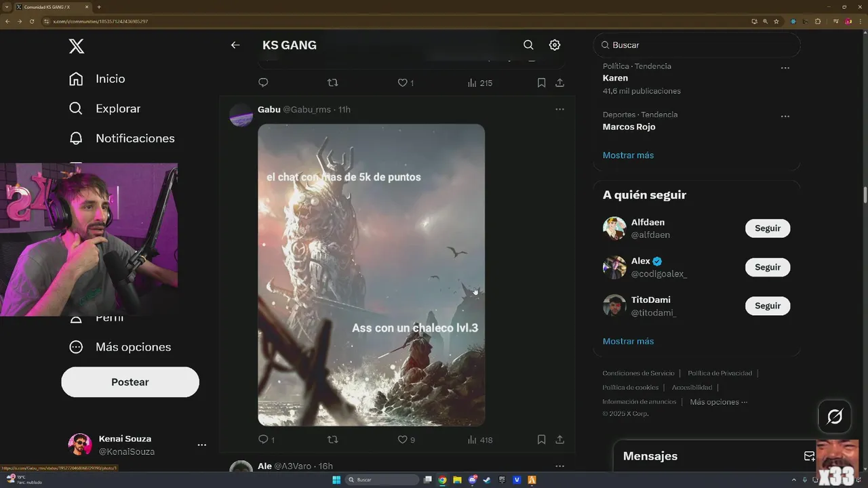Screen dimensions: 868x488
Task: Bookmark the post with 215 views
Action: (541, 83)
